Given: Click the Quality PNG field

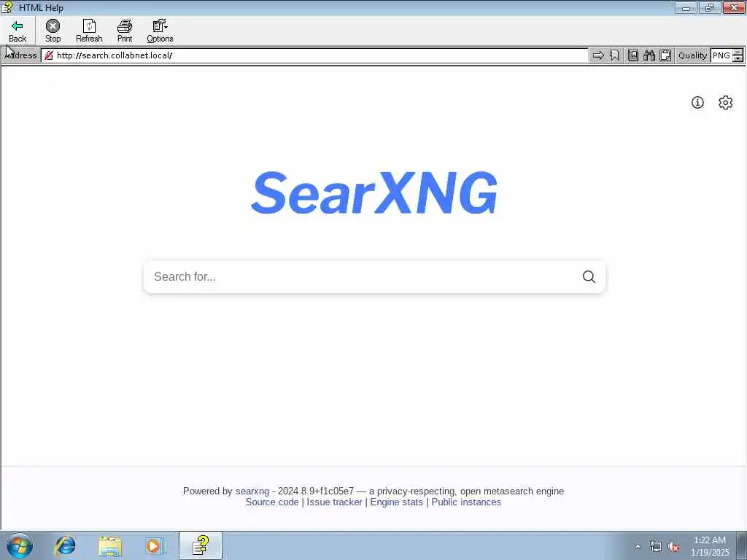Looking at the screenshot, I should tap(721, 55).
